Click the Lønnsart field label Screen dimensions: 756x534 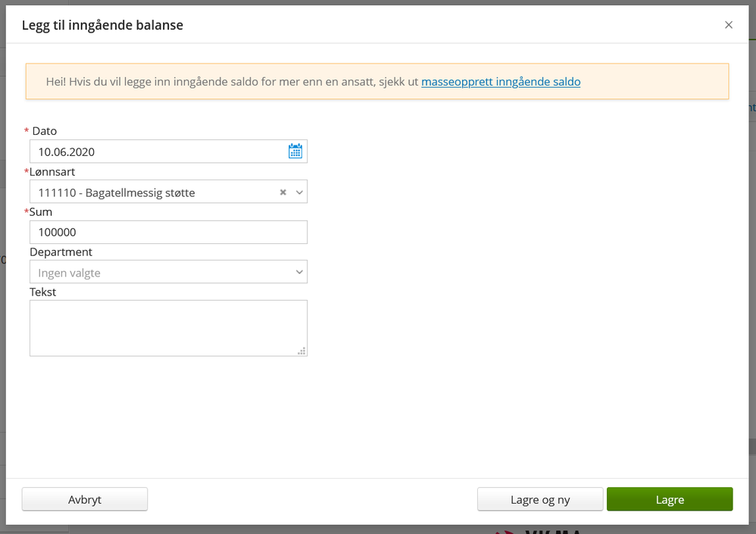[52, 172]
